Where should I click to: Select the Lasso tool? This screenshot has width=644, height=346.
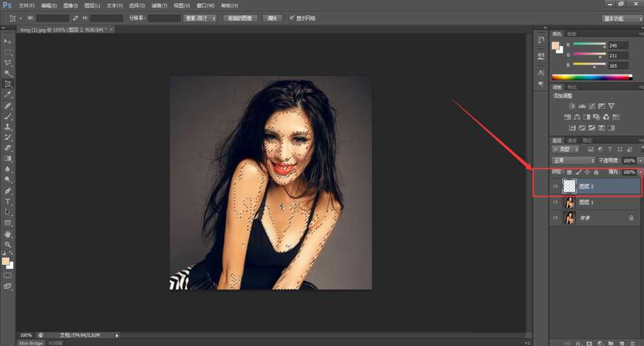8,62
